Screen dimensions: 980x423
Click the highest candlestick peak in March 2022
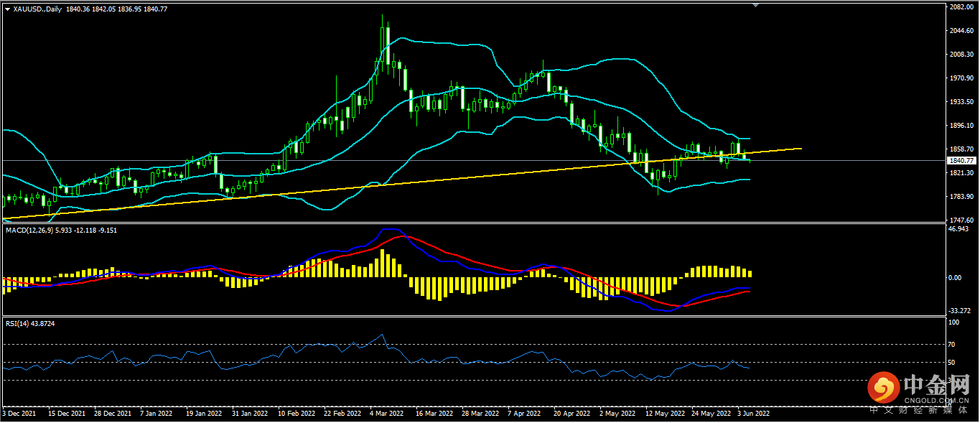click(382, 16)
